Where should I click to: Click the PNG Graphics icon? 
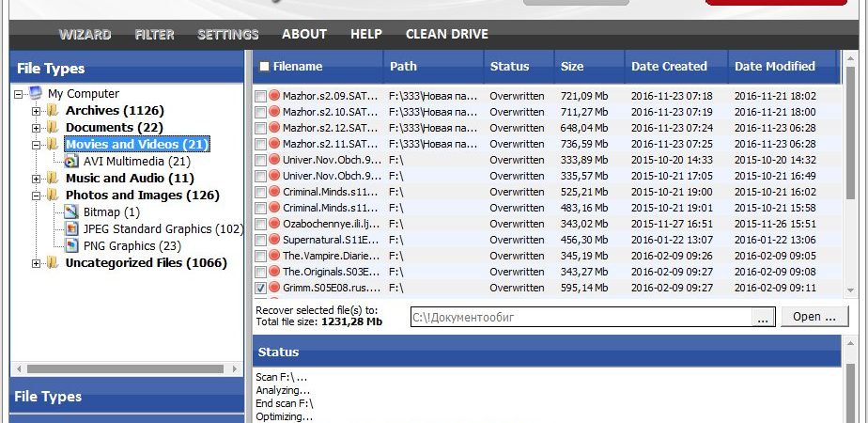coord(71,246)
